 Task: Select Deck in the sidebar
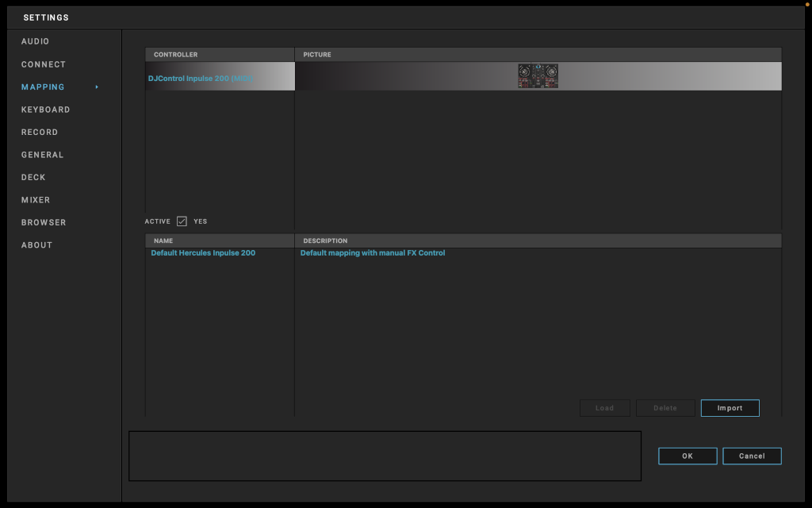(x=33, y=178)
